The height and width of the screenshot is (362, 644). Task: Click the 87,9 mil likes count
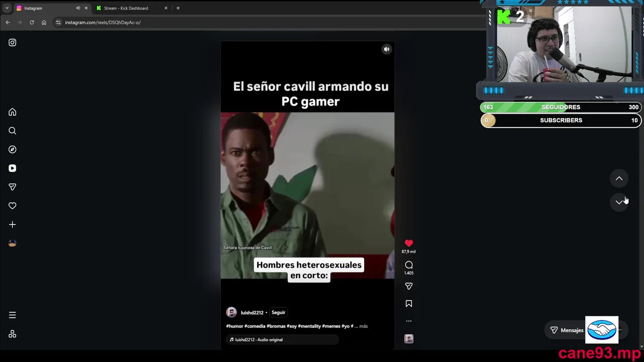pyautogui.click(x=409, y=251)
